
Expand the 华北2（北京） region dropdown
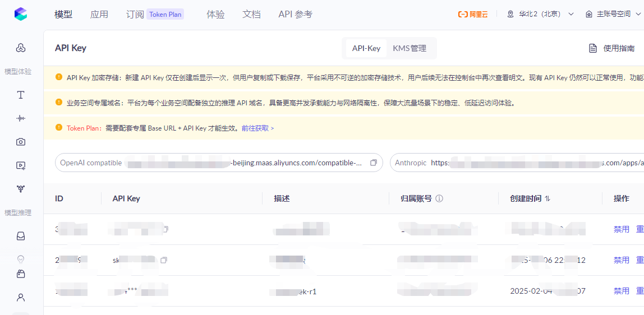(541, 15)
